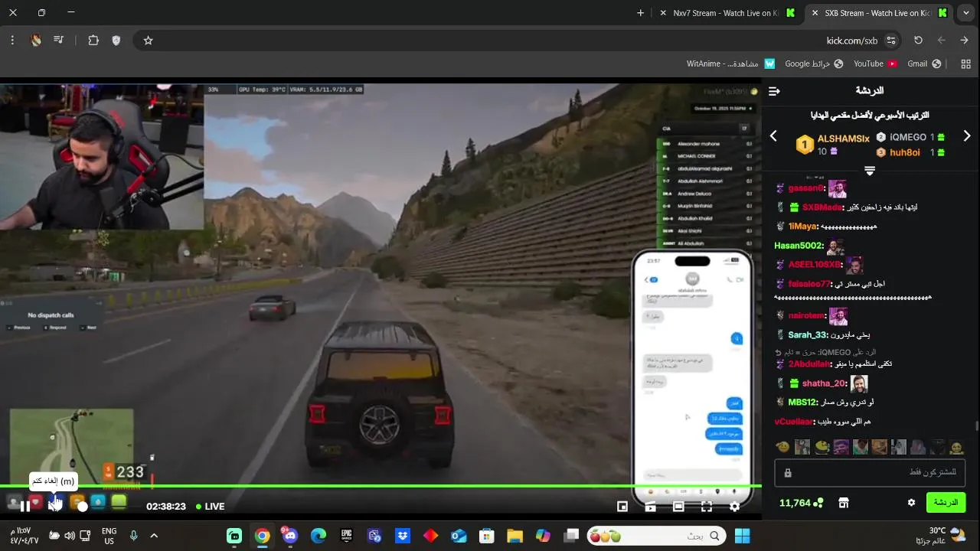Open Google Maps خرائط bookmark
The width and height of the screenshot is (980, 551).
814,64
